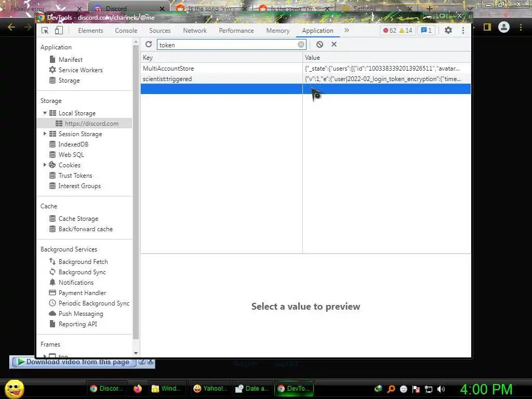Open Reporting API item
This screenshot has height=399, width=532.
[78, 324]
